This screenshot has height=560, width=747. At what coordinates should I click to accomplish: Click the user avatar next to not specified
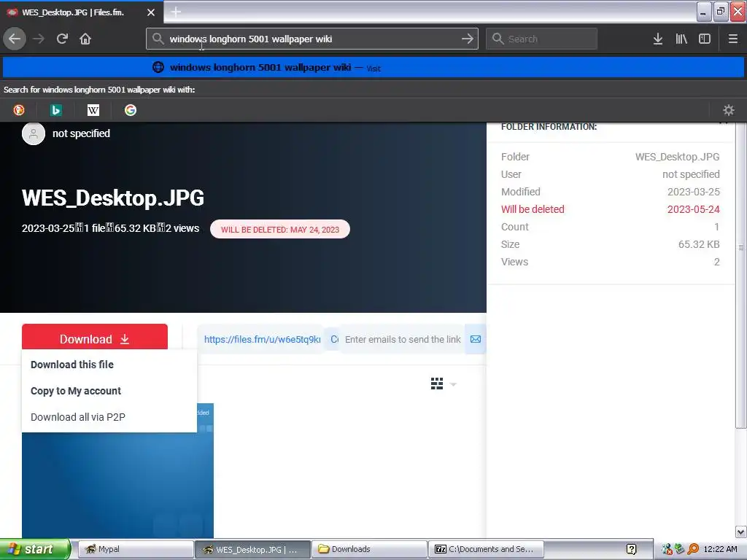[x=34, y=133]
